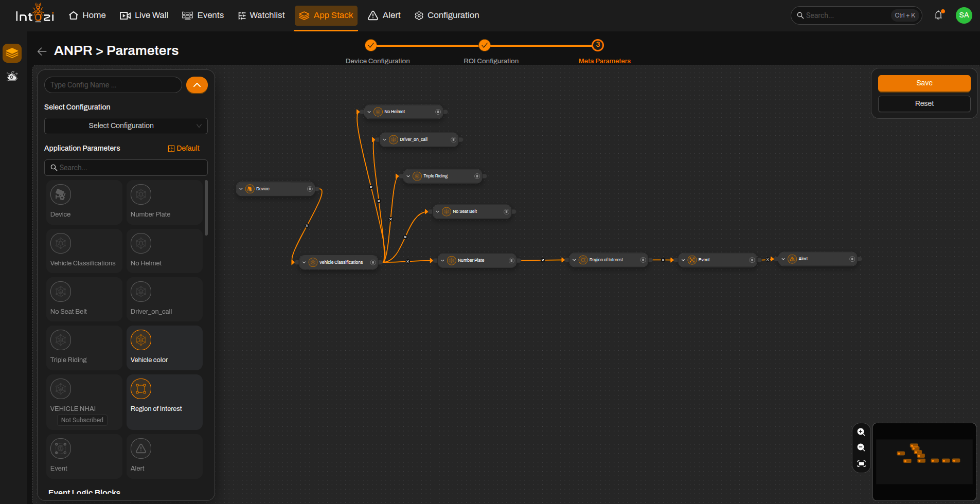Expand the Region of Interest node

574,260
